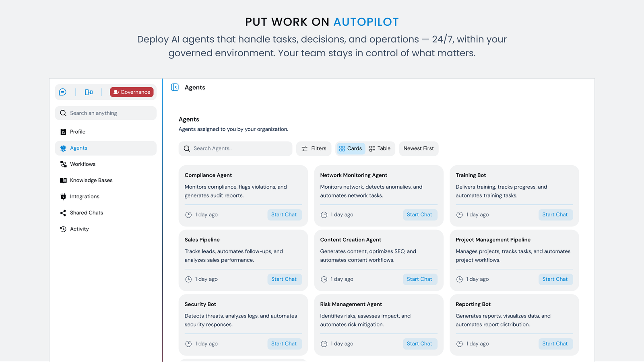The image size is (644, 362).
Task: Open the chat icon in sidebar header
Action: coord(63,92)
